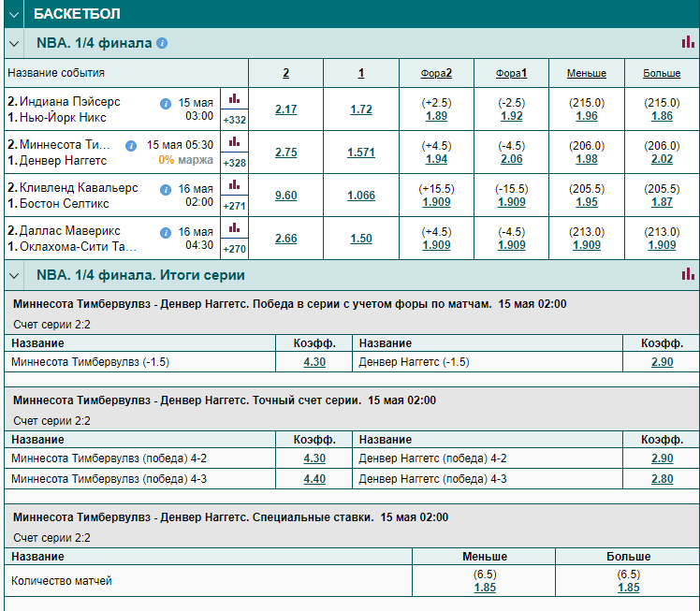
Task: Click column header 2
Action: point(285,73)
